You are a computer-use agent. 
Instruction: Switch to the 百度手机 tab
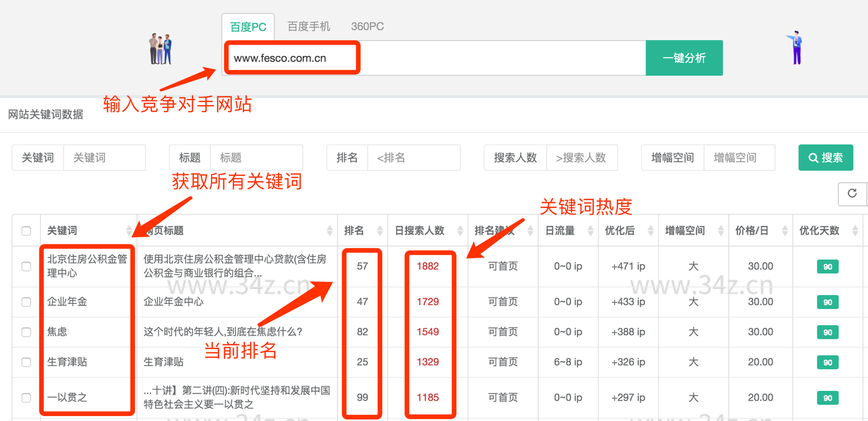(x=309, y=27)
